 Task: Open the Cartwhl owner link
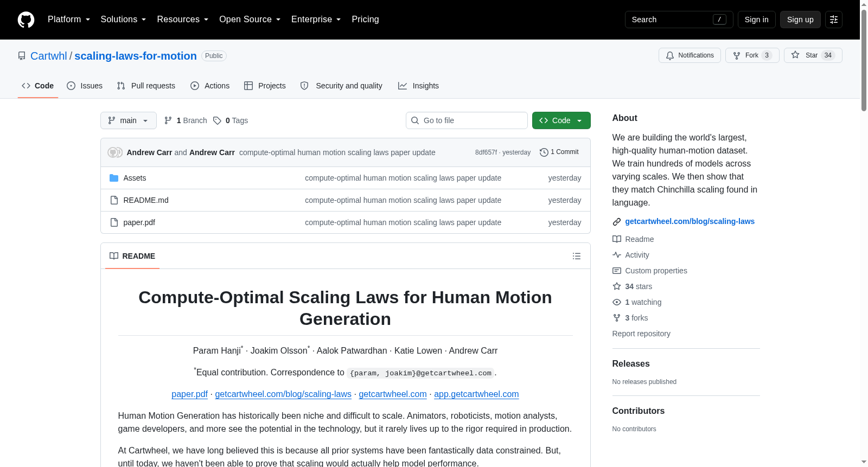49,56
